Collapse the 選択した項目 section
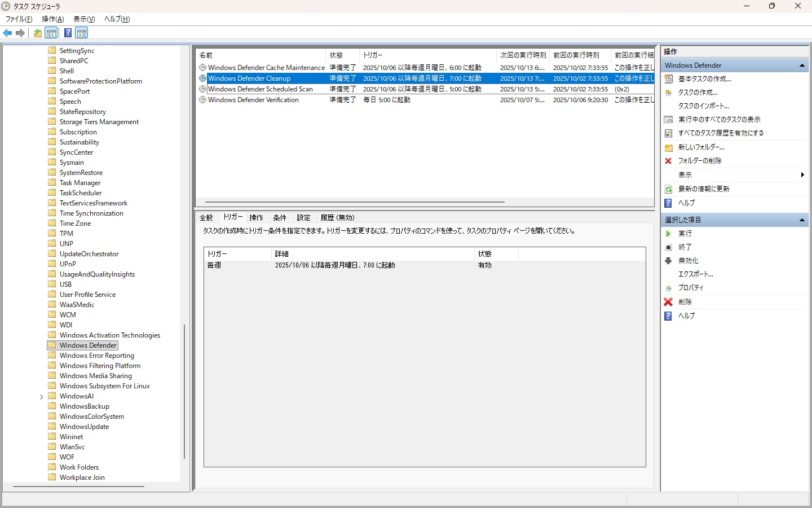The image size is (812, 508). pos(801,220)
